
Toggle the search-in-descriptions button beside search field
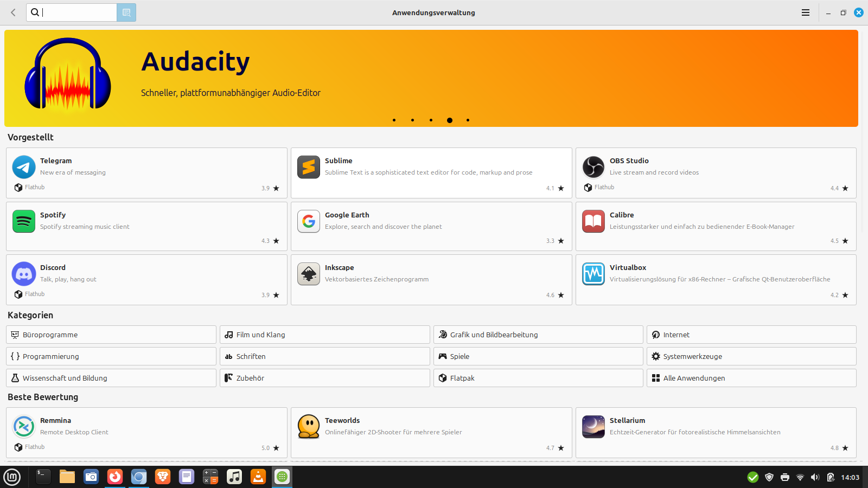coord(126,12)
